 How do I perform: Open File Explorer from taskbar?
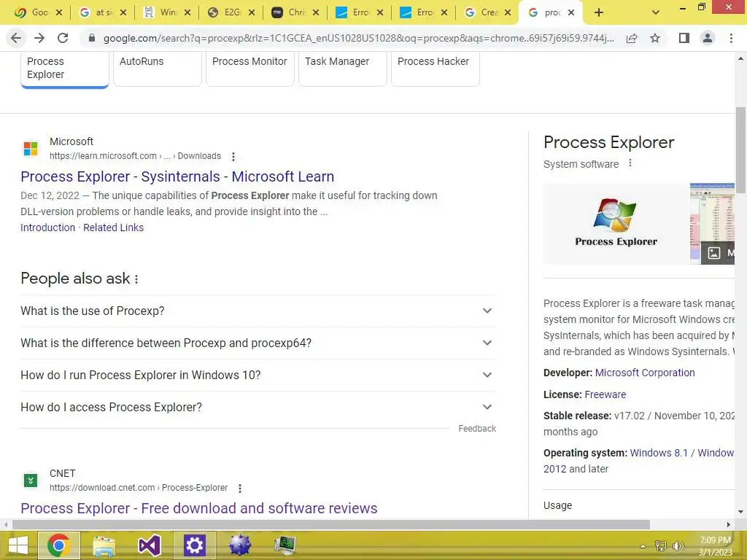point(104,545)
